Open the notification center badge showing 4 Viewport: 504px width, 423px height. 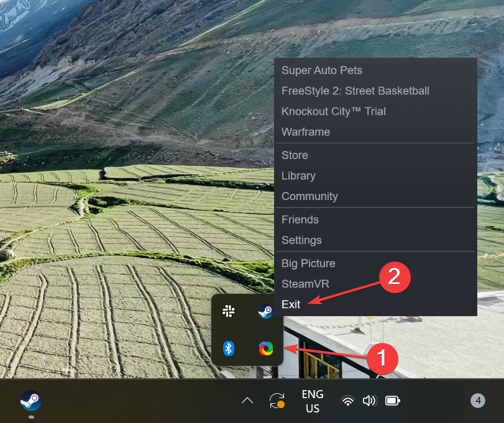tap(478, 401)
